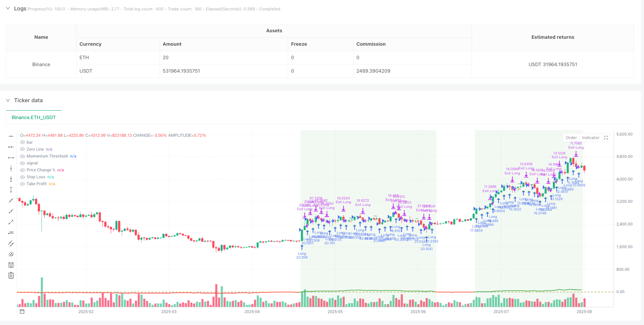Select the Binance.ETH_USDT tab

pyautogui.click(x=34, y=118)
